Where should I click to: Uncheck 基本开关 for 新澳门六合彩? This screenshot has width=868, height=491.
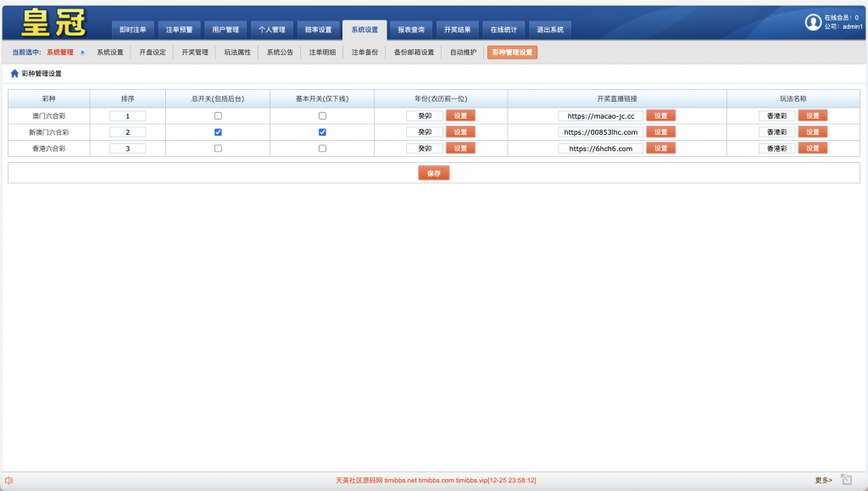322,132
